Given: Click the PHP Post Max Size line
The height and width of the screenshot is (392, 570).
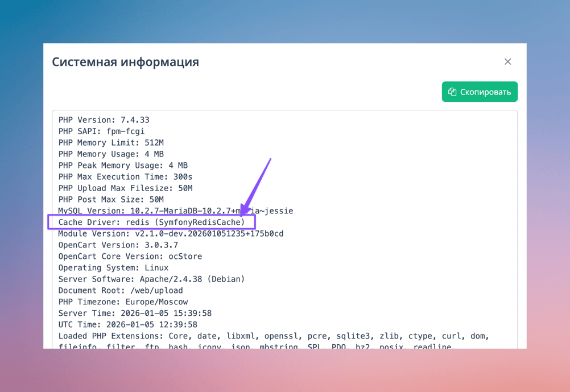Looking at the screenshot, I should (111, 200).
